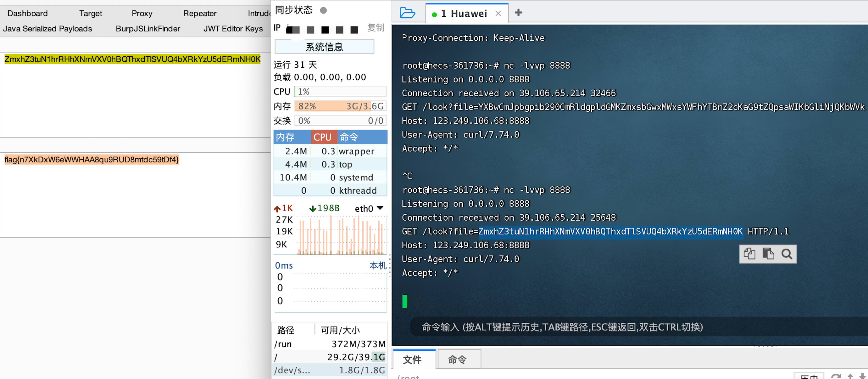Sort processes by CPU column header
The height and width of the screenshot is (379, 868).
(x=324, y=137)
